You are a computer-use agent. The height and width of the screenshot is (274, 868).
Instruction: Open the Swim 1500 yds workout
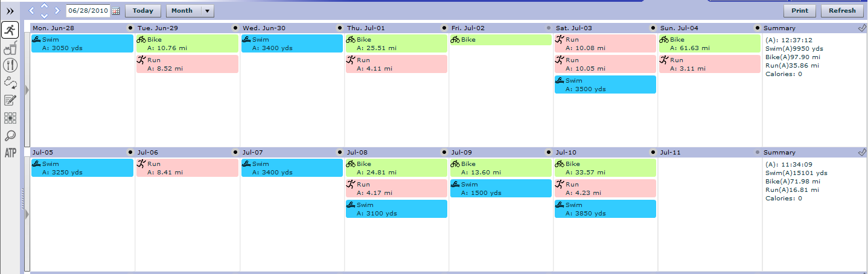(x=500, y=188)
